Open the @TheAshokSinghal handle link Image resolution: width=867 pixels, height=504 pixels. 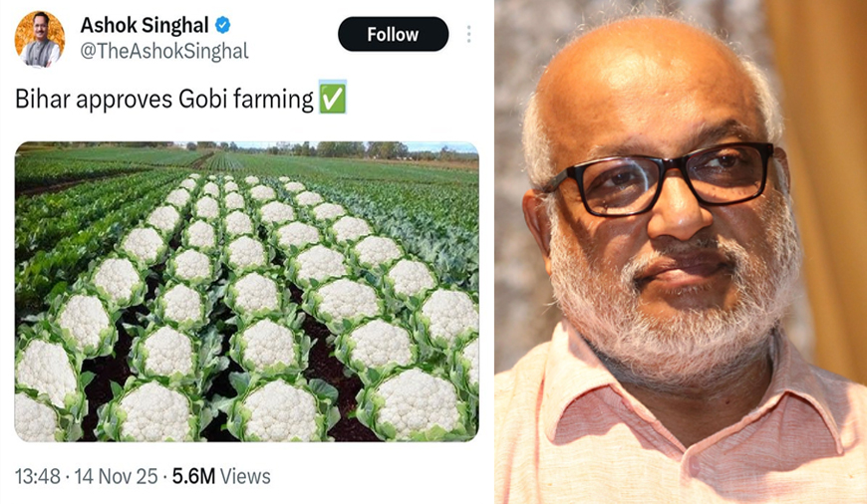coord(164,51)
